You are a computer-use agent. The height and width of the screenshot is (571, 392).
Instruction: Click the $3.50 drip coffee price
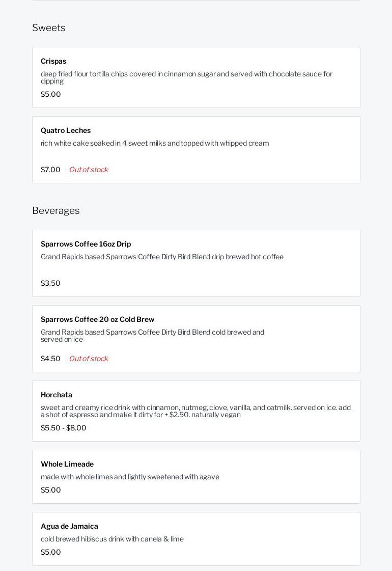50,283
